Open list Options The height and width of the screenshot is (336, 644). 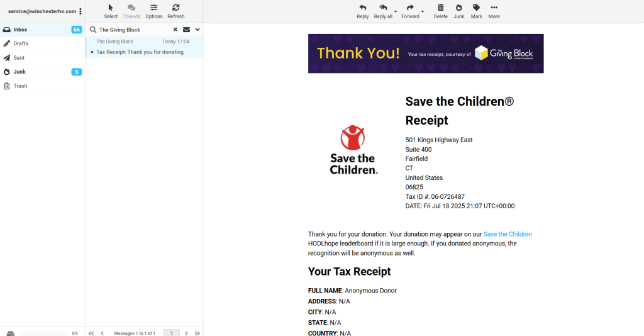[x=154, y=11]
